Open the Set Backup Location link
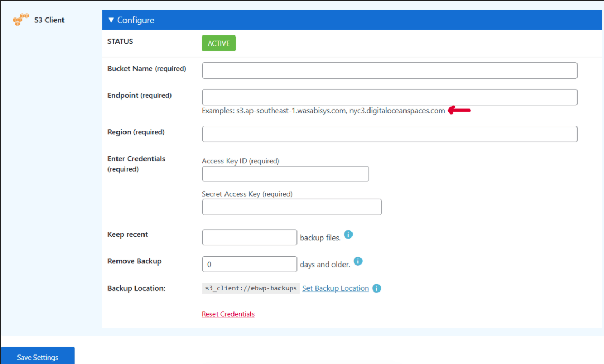Image resolution: width=604 pixels, height=364 pixels. point(335,288)
